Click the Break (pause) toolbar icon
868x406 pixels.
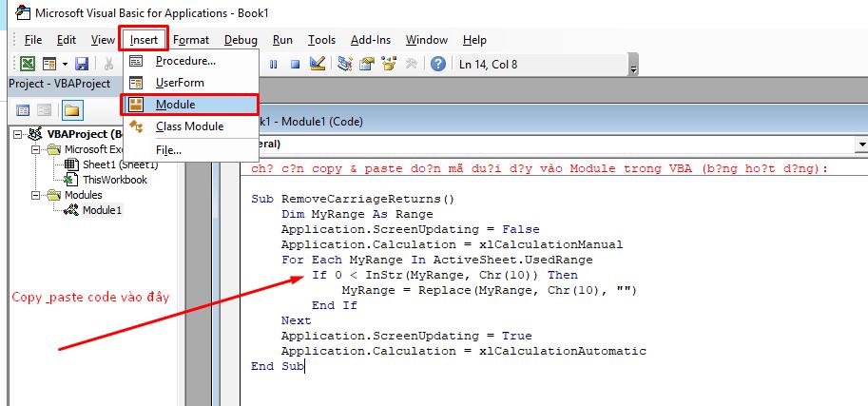click(x=274, y=65)
